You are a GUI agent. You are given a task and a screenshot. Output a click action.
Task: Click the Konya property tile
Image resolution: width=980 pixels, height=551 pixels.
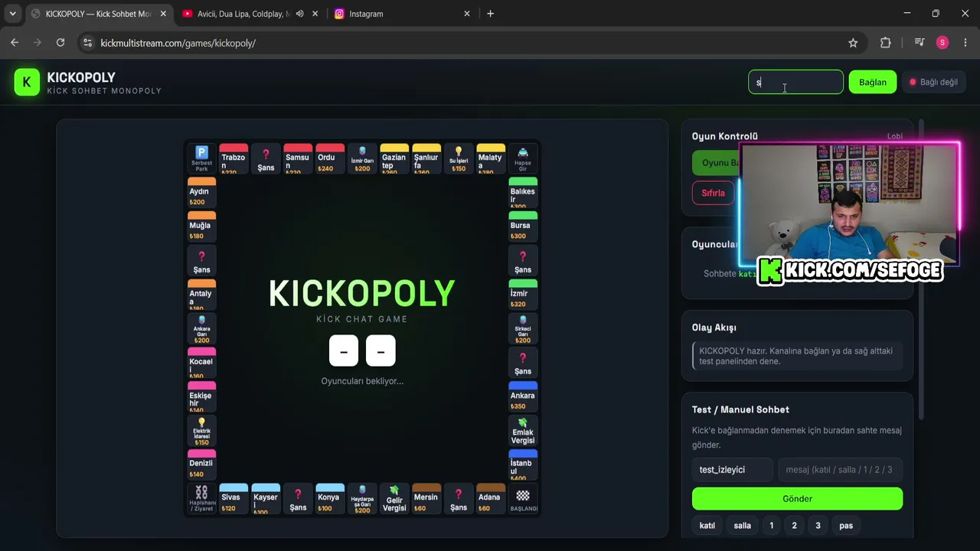(x=330, y=498)
